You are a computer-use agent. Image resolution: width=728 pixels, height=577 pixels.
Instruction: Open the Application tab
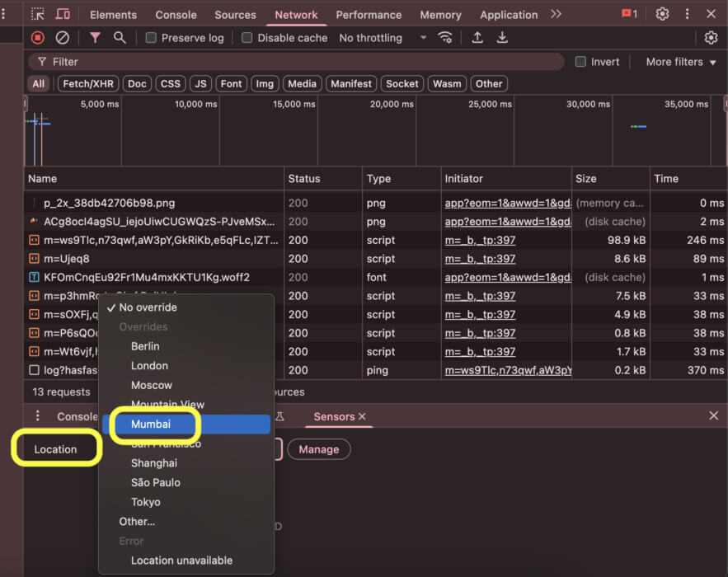coord(509,14)
